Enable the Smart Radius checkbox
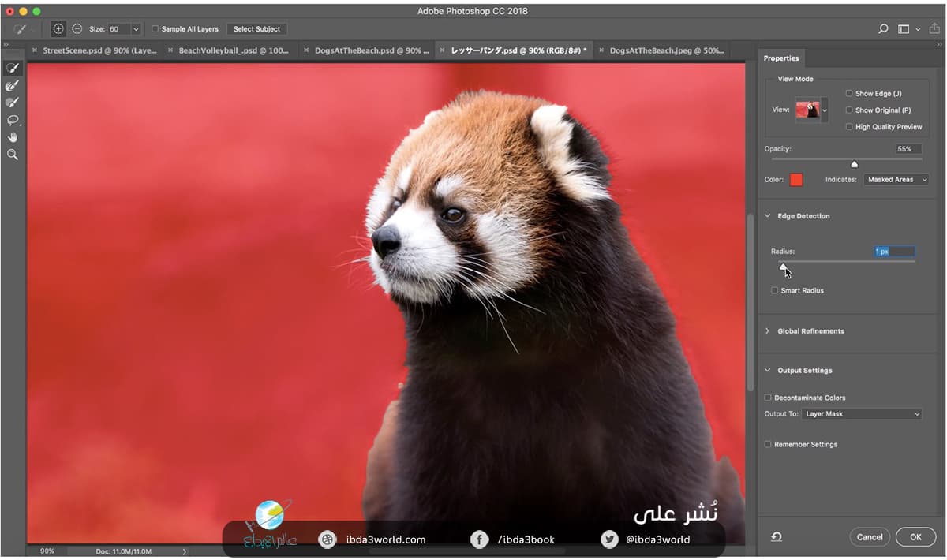 pyautogui.click(x=775, y=291)
